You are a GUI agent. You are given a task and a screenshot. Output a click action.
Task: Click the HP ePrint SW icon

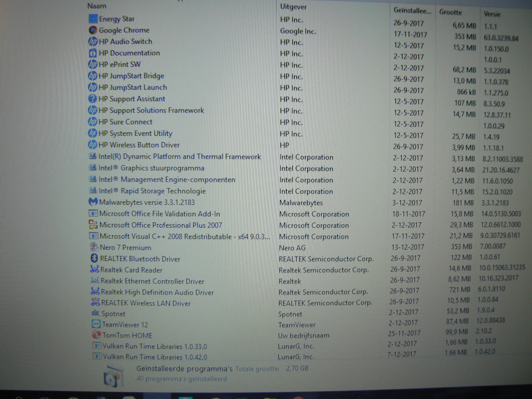tap(93, 64)
